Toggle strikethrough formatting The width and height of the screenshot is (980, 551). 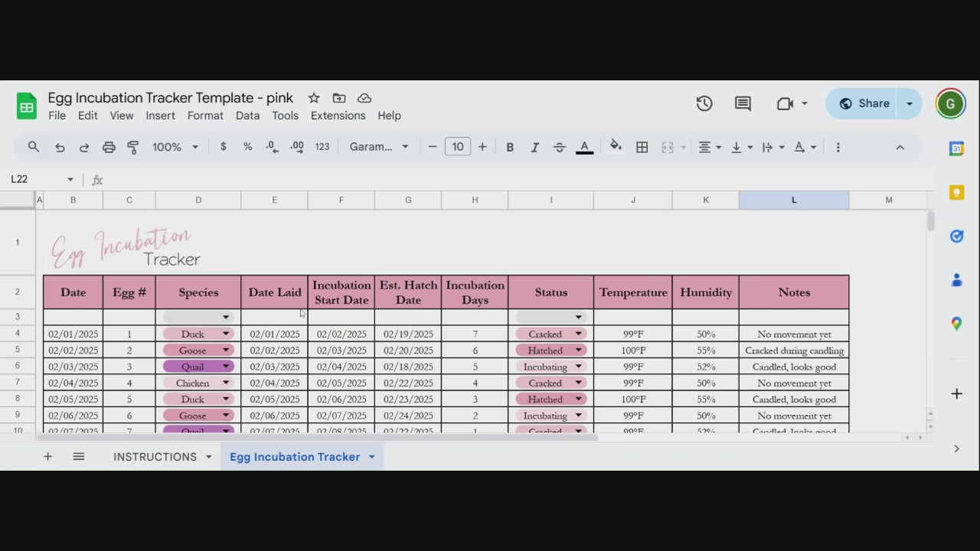(560, 147)
